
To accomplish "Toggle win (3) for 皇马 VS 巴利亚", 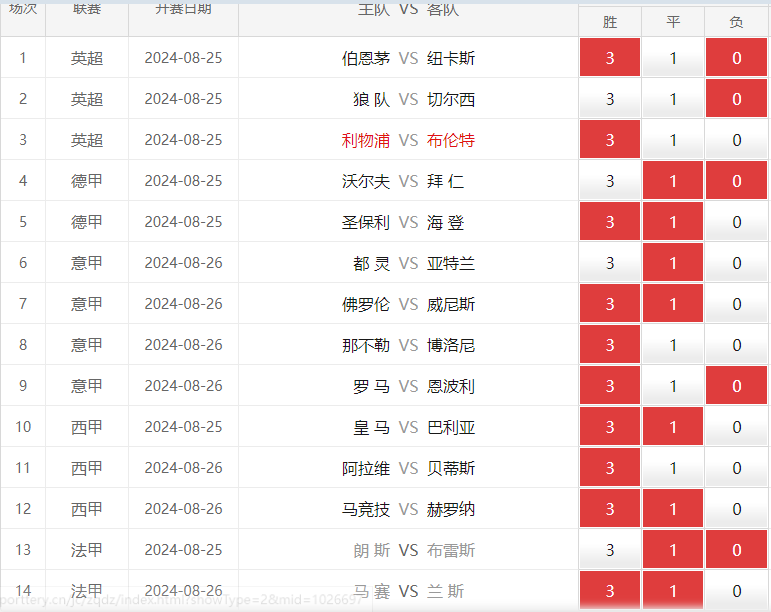I will point(610,427).
